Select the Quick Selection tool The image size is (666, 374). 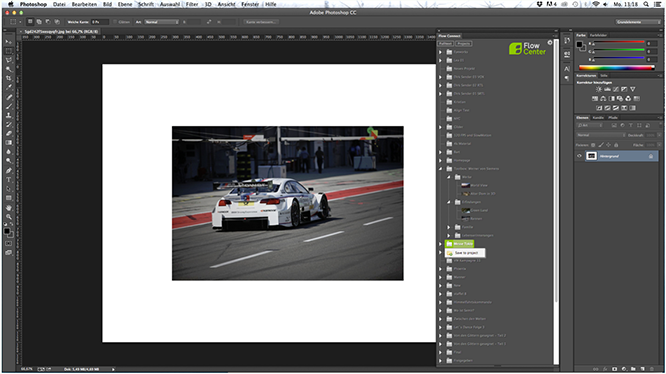[x=8, y=69]
